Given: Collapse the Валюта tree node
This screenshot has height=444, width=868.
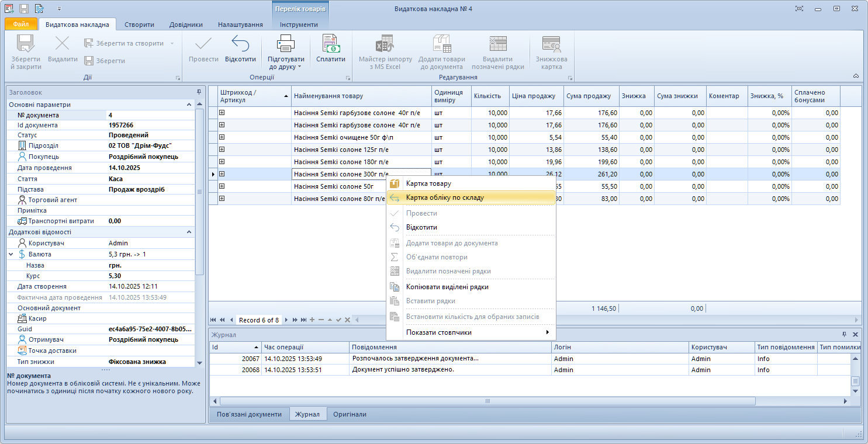Looking at the screenshot, I should 11,254.
